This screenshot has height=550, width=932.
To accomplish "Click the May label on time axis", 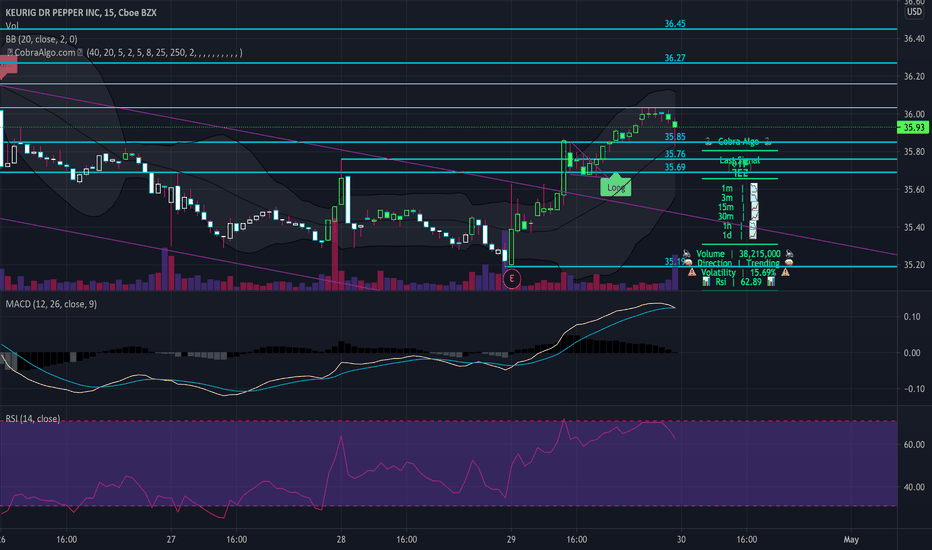I will pos(851,539).
